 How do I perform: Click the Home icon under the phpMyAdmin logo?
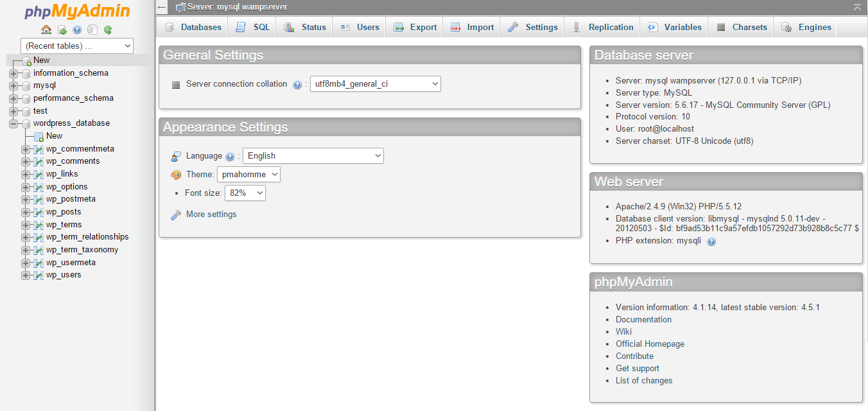[46, 30]
